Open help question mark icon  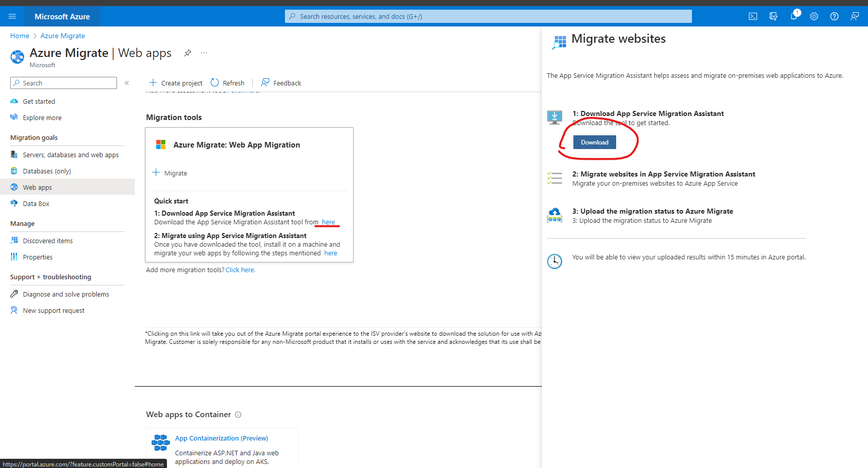tap(834, 16)
